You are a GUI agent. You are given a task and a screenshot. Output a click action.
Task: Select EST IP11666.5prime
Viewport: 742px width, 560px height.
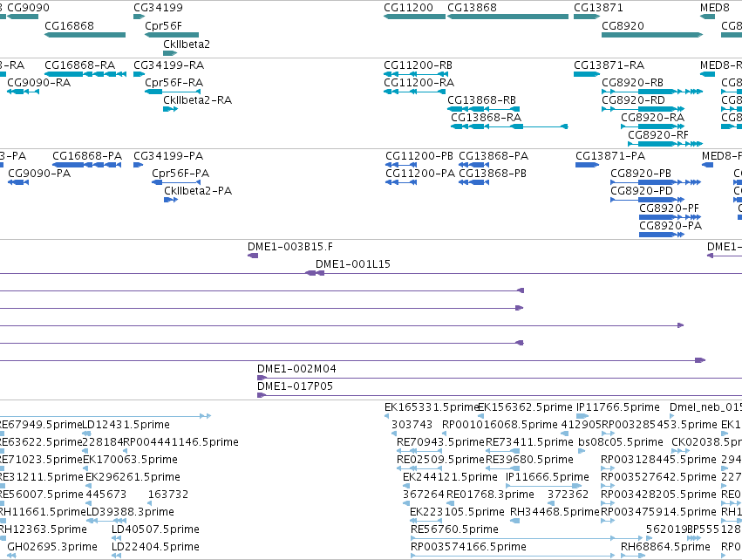pyautogui.click(x=544, y=486)
